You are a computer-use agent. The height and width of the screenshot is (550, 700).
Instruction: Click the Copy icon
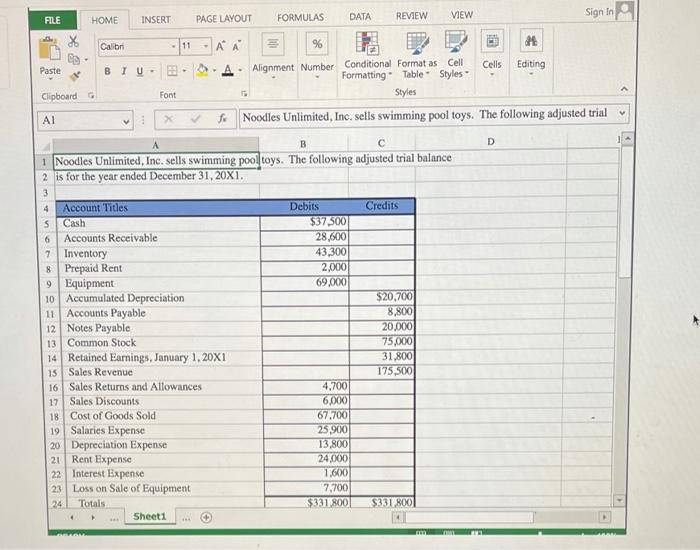(x=74, y=58)
